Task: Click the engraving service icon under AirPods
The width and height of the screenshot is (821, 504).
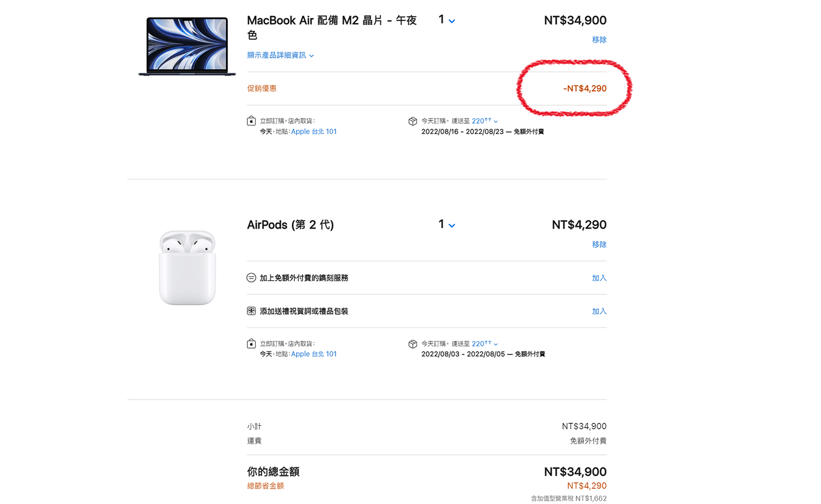Action: [x=251, y=278]
